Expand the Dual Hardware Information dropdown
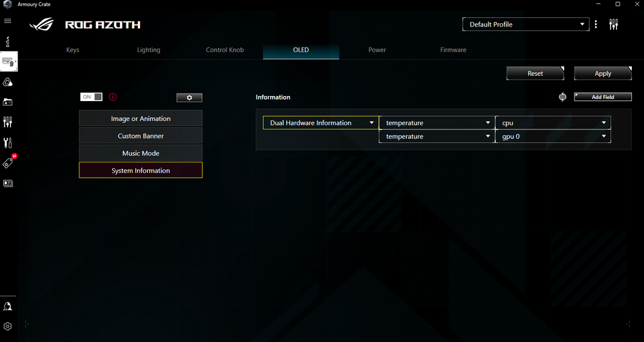 tap(320, 123)
